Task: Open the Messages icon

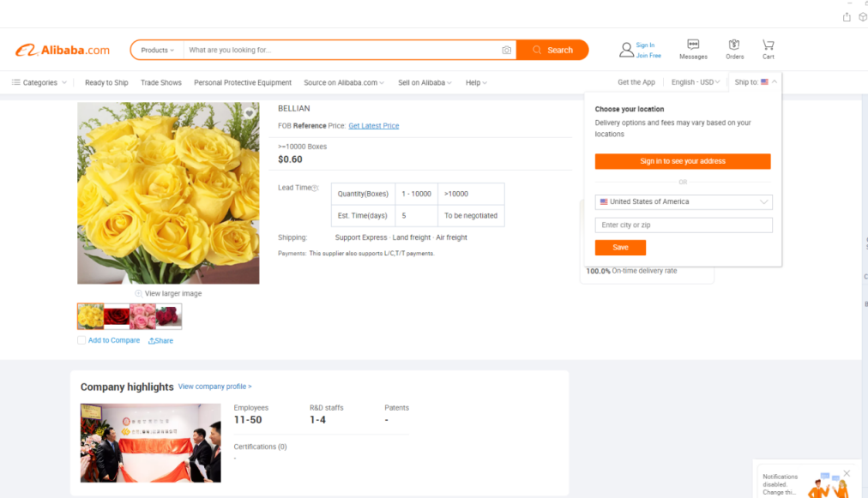Action: [x=693, y=45]
